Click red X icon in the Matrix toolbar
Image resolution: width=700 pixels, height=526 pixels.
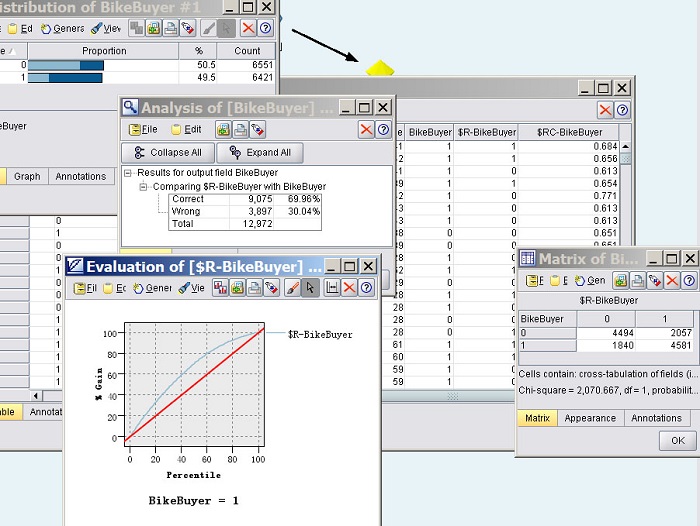672,280
